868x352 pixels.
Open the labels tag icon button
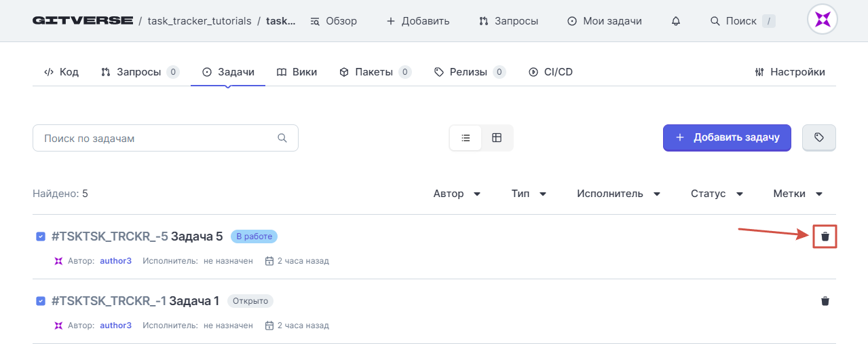pyautogui.click(x=819, y=137)
